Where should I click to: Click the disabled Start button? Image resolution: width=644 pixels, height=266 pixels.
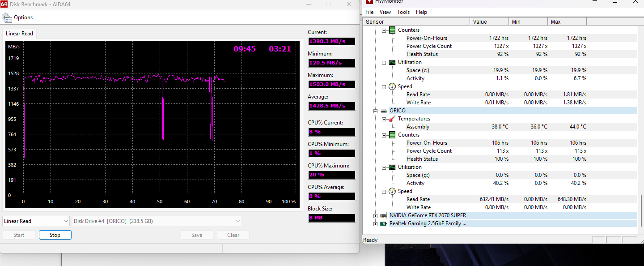[19, 235]
